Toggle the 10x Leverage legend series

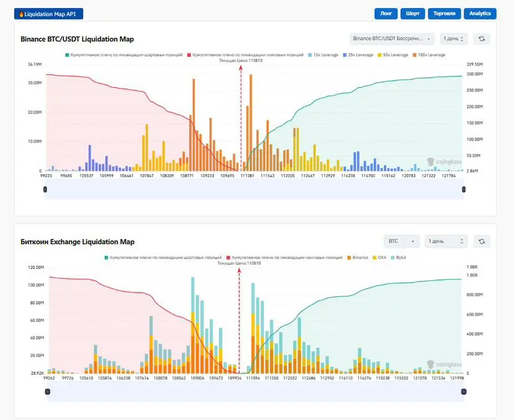[x=323, y=55]
